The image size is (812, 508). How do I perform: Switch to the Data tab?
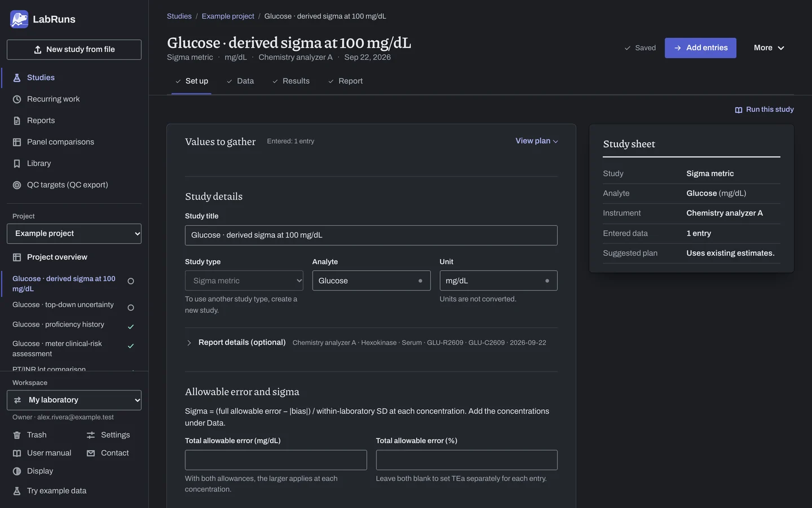pos(240,81)
